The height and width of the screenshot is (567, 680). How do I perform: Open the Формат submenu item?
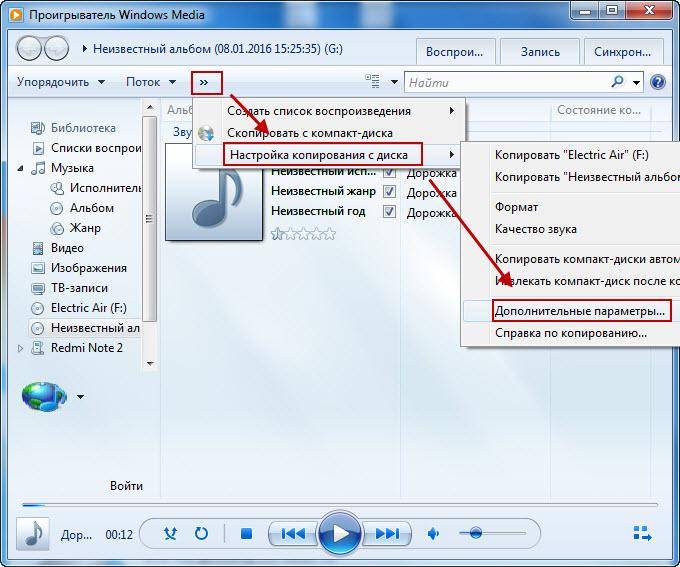tap(572, 207)
